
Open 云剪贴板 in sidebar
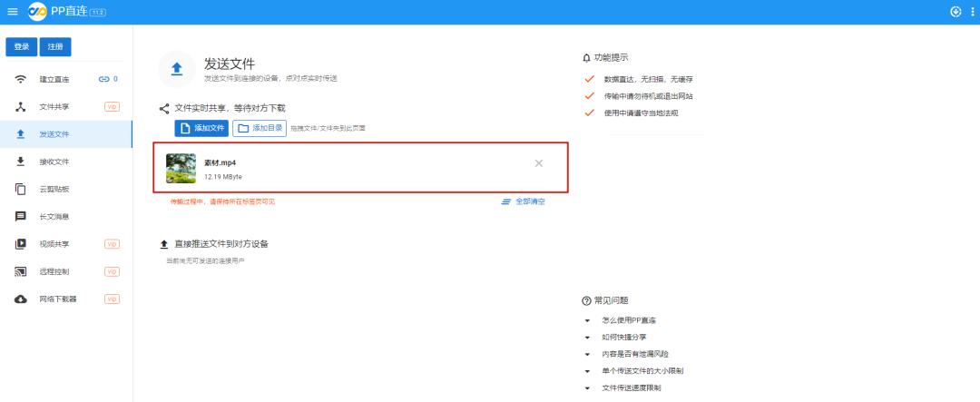point(66,190)
